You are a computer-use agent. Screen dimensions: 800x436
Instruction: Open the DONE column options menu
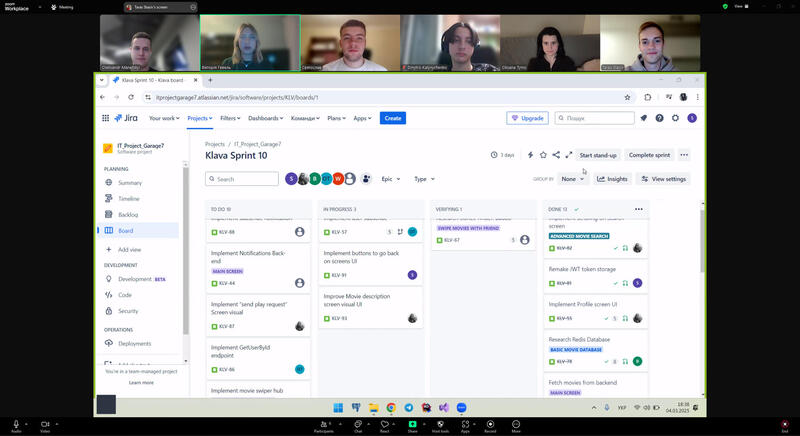[x=639, y=209]
